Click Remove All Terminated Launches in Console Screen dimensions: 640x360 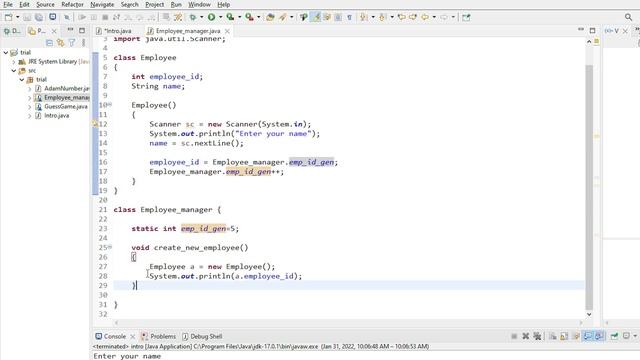click(537, 336)
